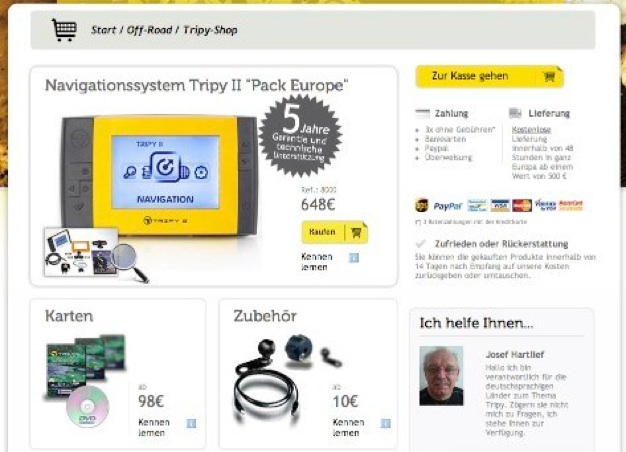Click the PayPal payment logo

pyautogui.click(x=448, y=206)
